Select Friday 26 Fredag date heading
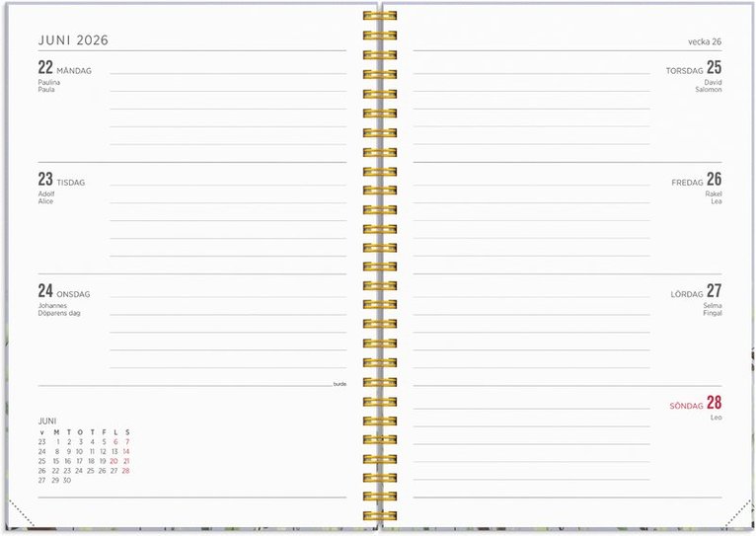 click(x=697, y=181)
